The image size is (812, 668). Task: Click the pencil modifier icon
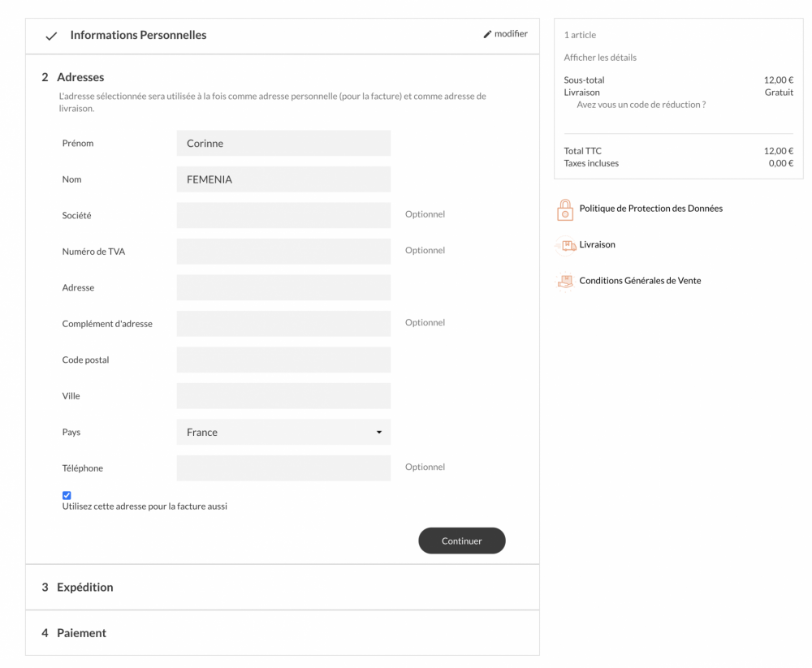point(487,34)
